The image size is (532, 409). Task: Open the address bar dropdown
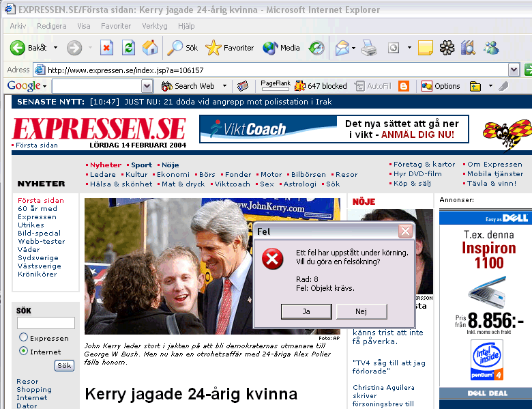514,70
